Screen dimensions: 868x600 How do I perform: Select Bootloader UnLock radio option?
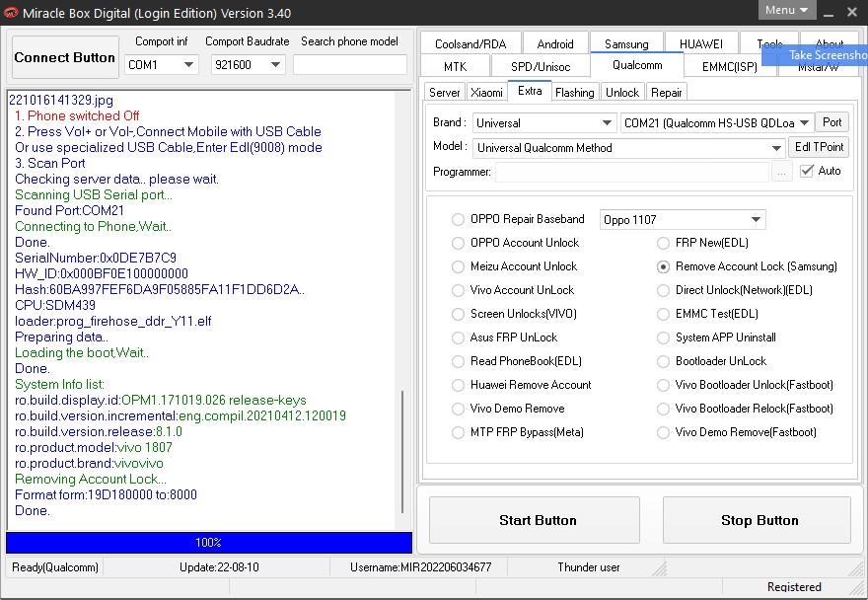click(x=712, y=361)
